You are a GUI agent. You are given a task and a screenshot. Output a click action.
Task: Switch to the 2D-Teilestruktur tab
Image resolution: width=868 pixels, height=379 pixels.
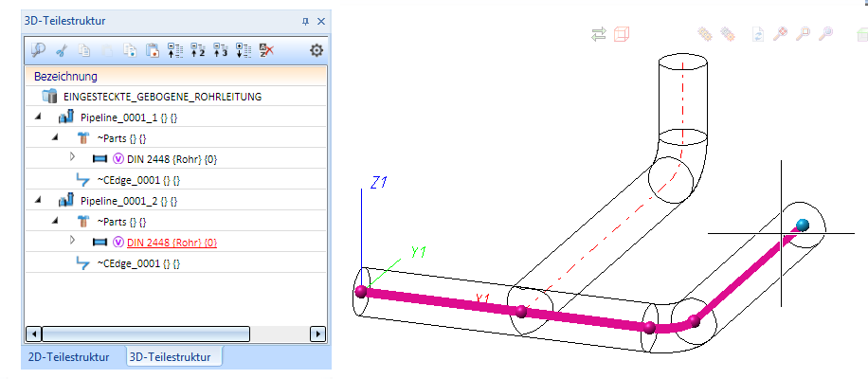[x=68, y=357]
